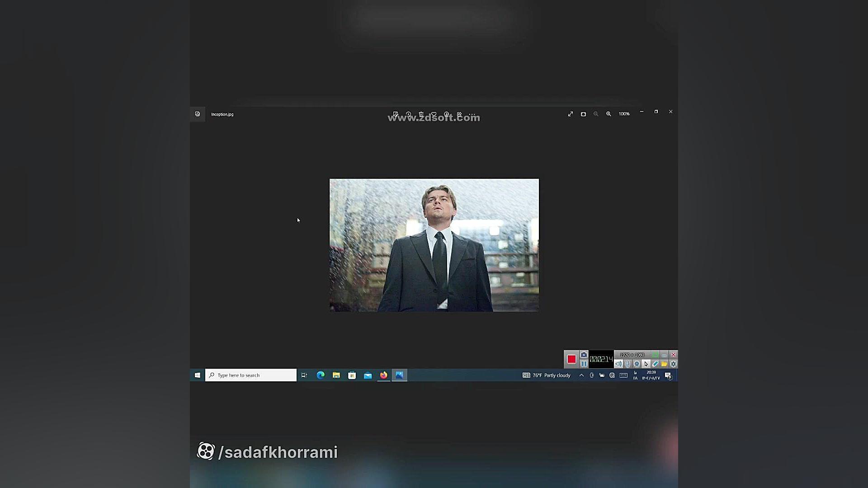Open the Share icon in Photos toolbar

(459, 114)
